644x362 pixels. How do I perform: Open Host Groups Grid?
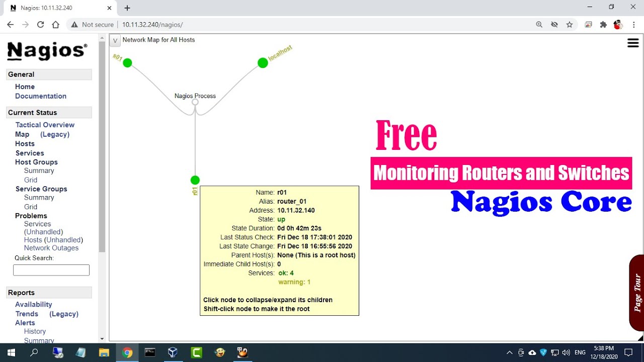tap(31, 179)
